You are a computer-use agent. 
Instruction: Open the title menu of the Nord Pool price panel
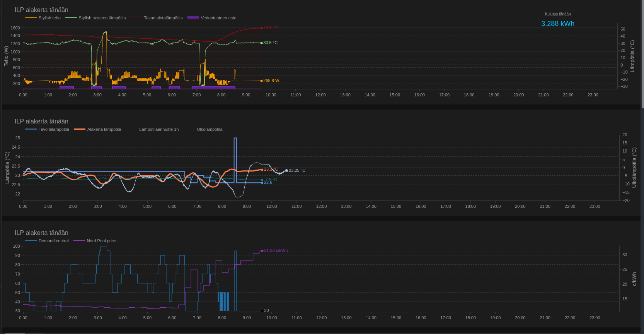(41, 233)
